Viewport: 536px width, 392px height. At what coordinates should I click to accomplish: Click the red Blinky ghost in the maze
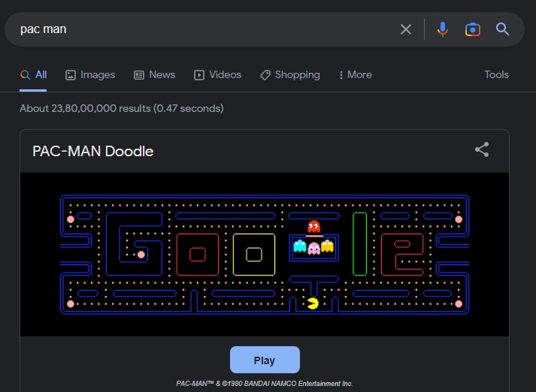point(313,226)
